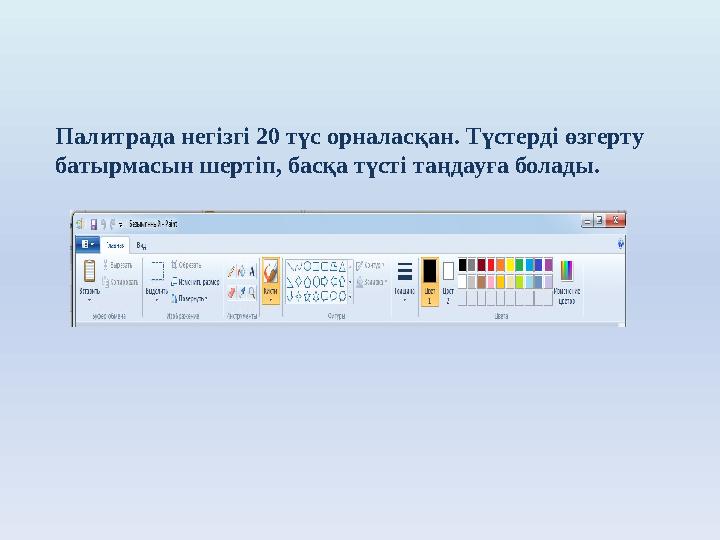The height and width of the screenshot is (540, 720).
Task: Click the Вставить clipboard paste icon
Action: pos(90,270)
